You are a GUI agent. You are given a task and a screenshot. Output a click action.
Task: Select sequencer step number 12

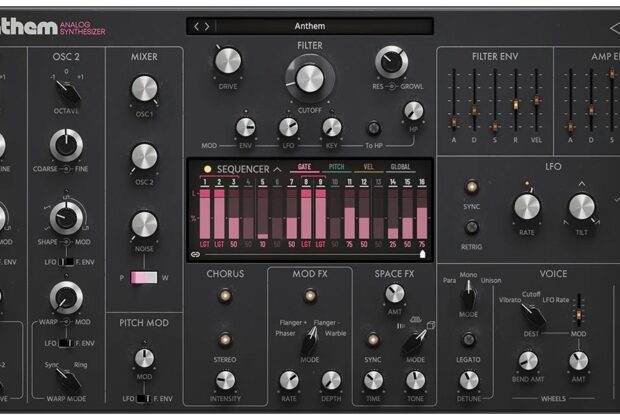(364, 182)
